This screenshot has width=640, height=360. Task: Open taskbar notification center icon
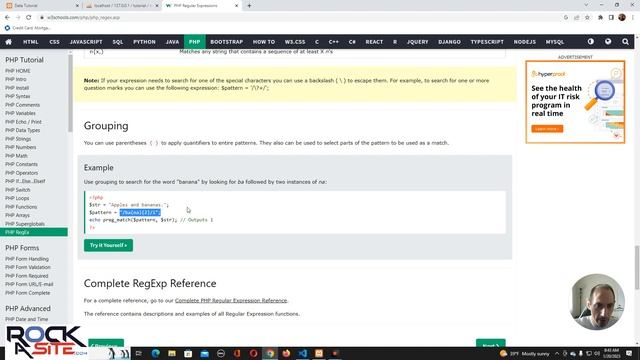(629, 353)
